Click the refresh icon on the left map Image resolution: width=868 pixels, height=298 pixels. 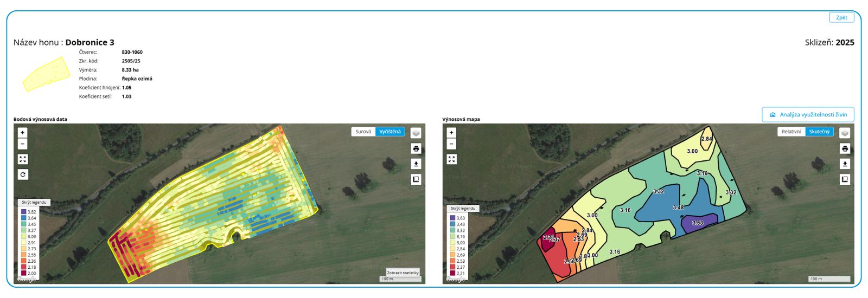pyautogui.click(x=22, y=174)
